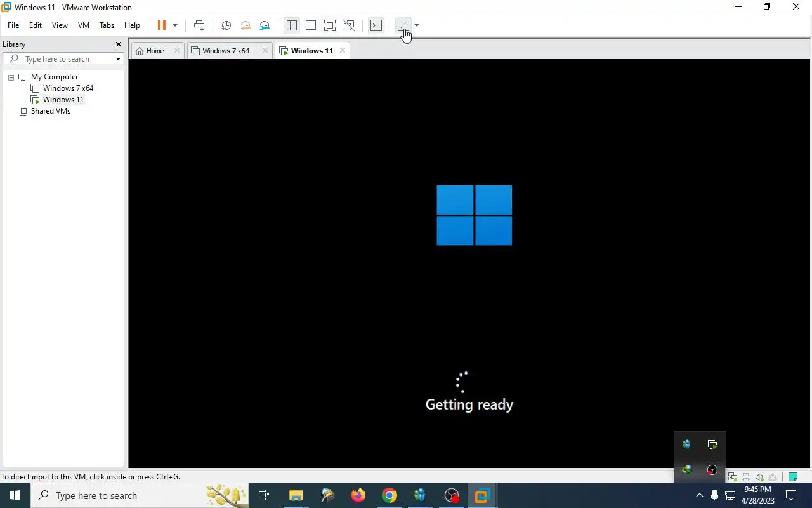The height and width of the screenshot is (508, 812).
Task: Open Firefox from the taskbar
Action: point(358,495)
